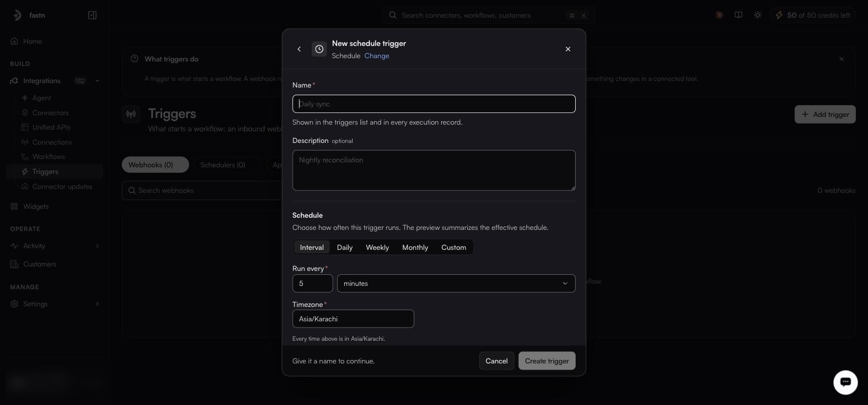Cancel the new trigger dialog
Viewport: 868px width, 405px height.
click(x=497, y=361)
